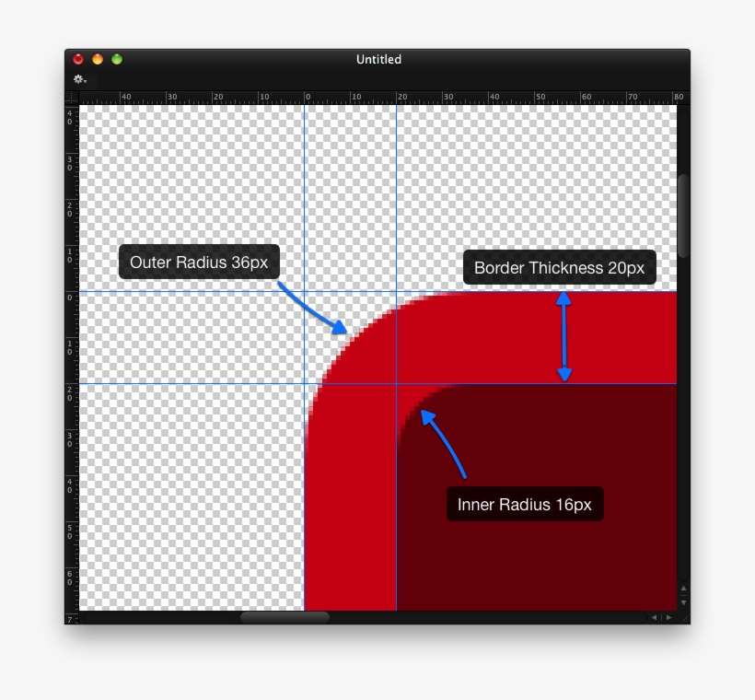
Task: Click the ruler origin crosshair corner box
Action: click(x=72, y=98)
